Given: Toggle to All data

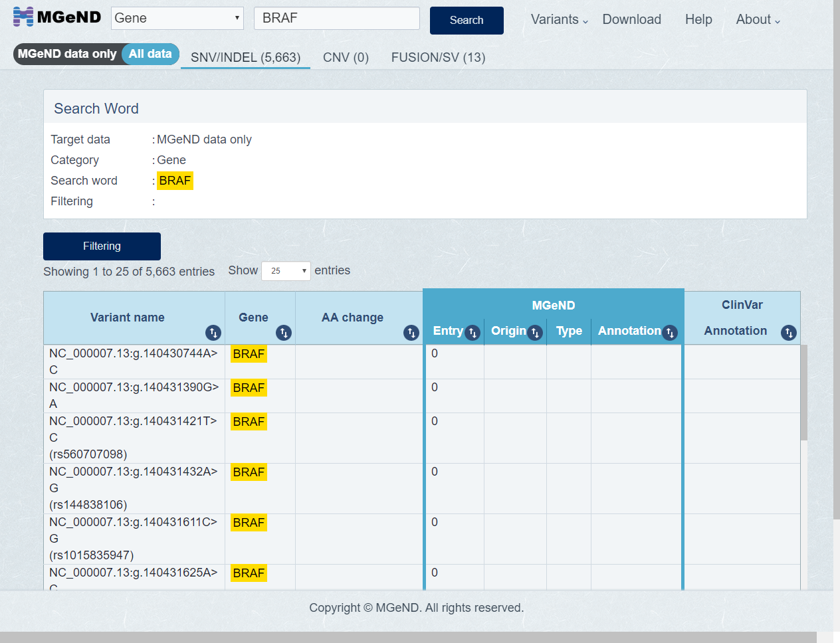Looking at the screenshot, I should (x=150, y=54).
